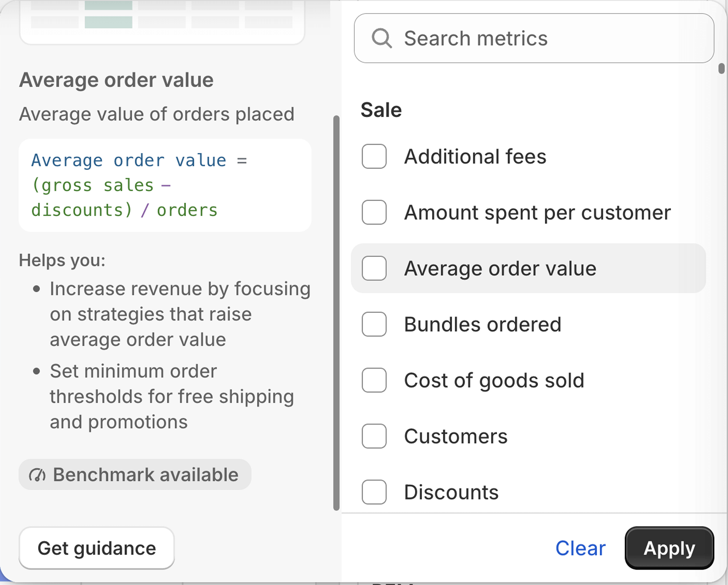Click the Benchmark available badge

pos(134,475)
